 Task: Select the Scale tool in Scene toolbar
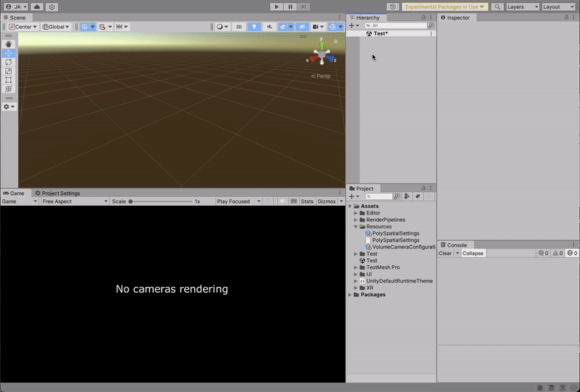9,71
